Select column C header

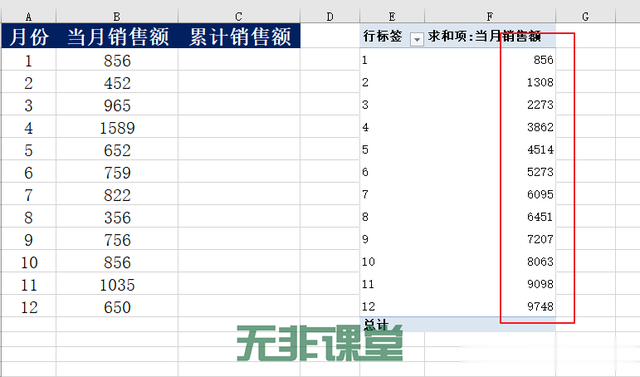pyautogui.click(x=239, y=17)
